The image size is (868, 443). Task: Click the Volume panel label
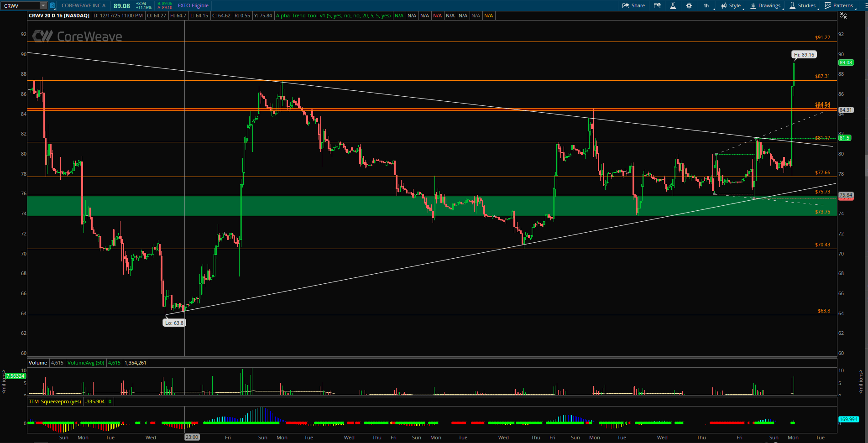click(x=38, y=363)
